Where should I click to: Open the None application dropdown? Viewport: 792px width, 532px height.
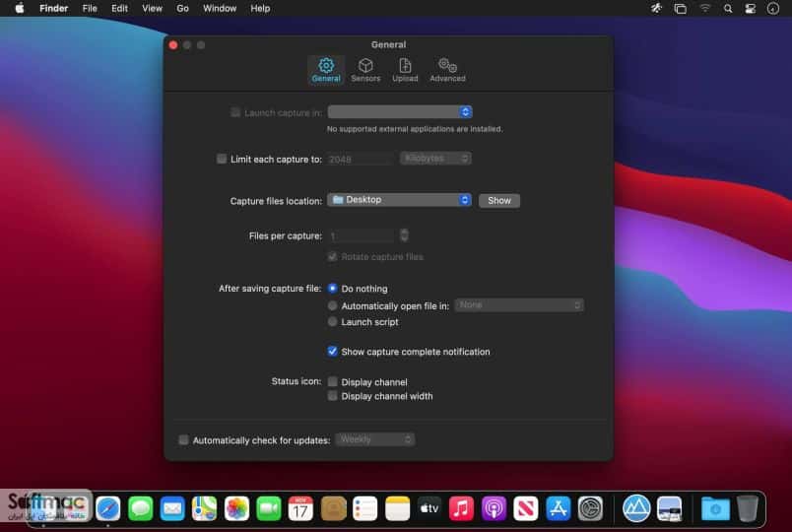coord(519,305)
